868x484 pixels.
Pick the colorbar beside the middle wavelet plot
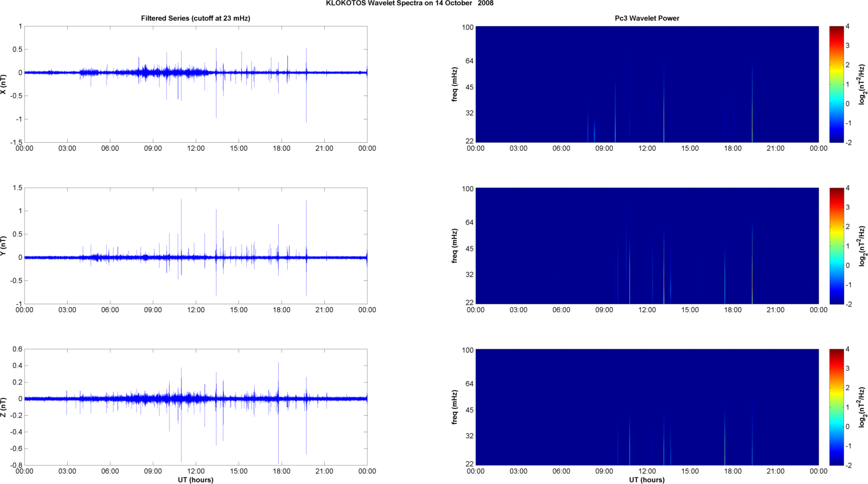836,246
